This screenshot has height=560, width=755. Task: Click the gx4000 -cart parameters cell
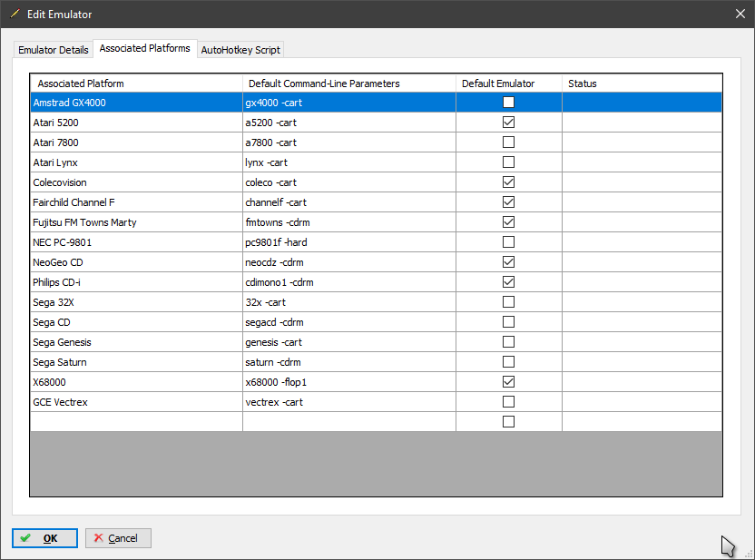pyautogui.click(x=349, y=103)
